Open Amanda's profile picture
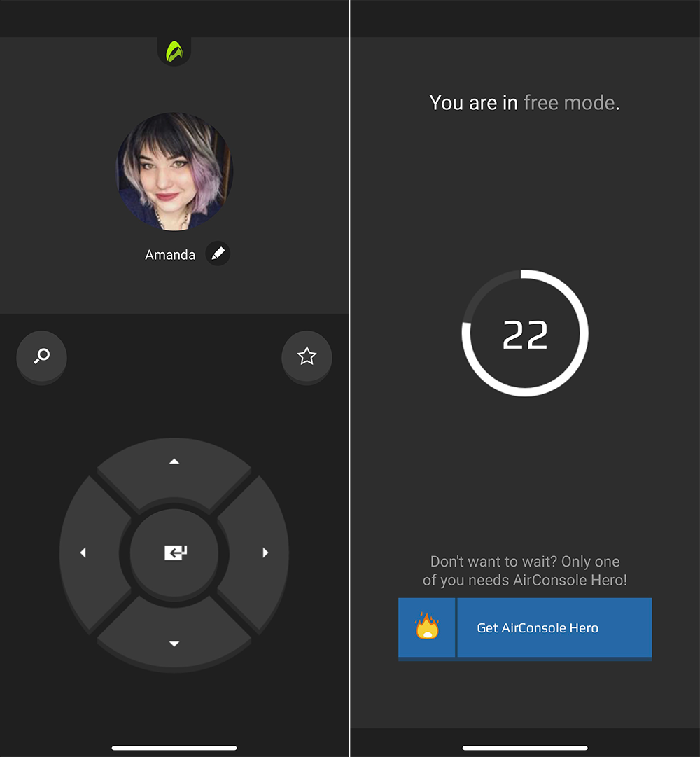 point(174,172)
